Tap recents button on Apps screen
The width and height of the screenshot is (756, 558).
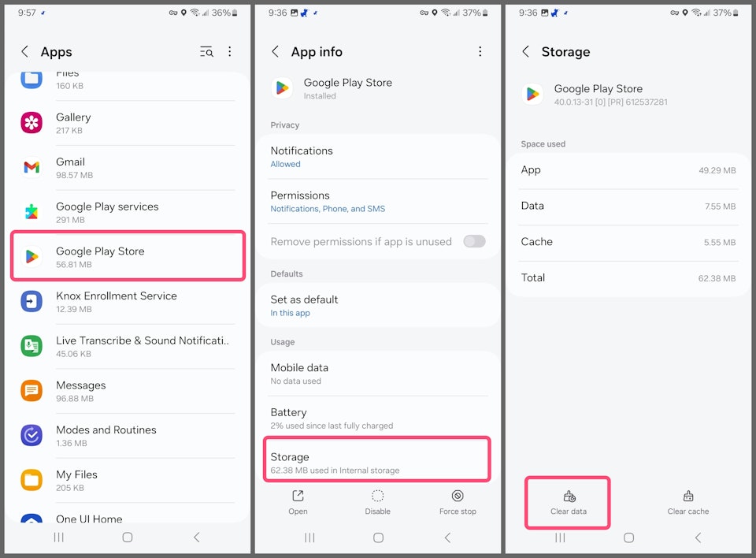point(59,538)
